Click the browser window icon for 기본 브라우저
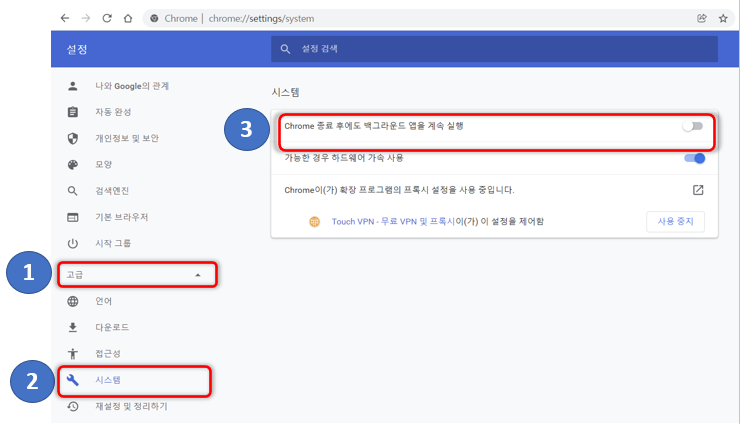The height and width of the screenshot is (424, 740). 73,217
